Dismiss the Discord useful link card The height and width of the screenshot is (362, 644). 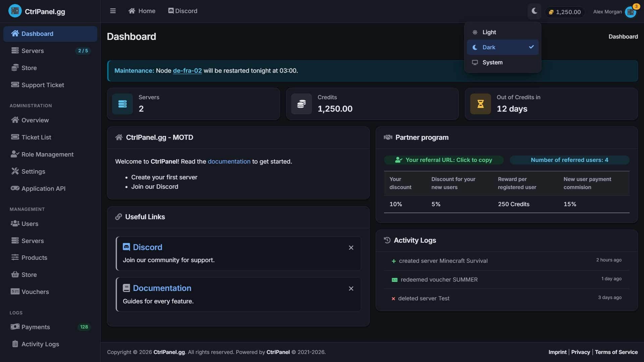coord(351,248)
